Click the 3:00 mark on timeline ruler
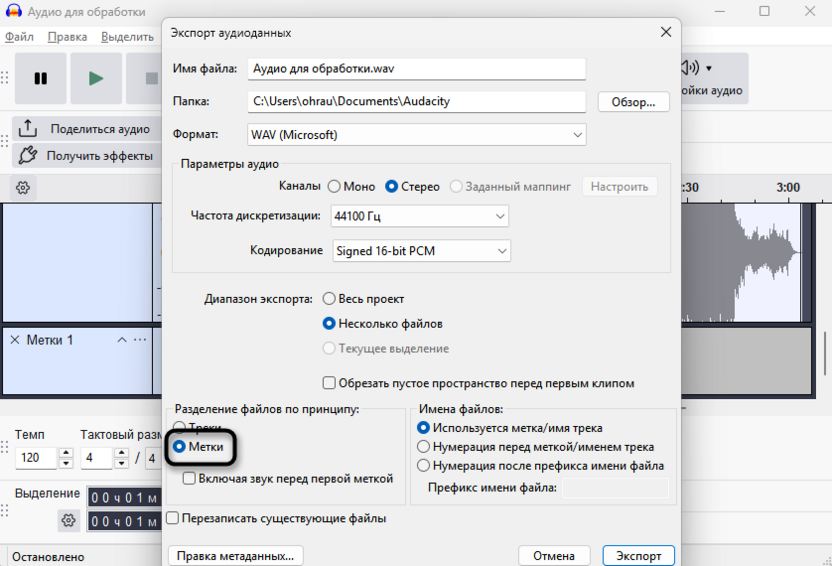This screenshot has width=832, height=566. pos(788,187)
